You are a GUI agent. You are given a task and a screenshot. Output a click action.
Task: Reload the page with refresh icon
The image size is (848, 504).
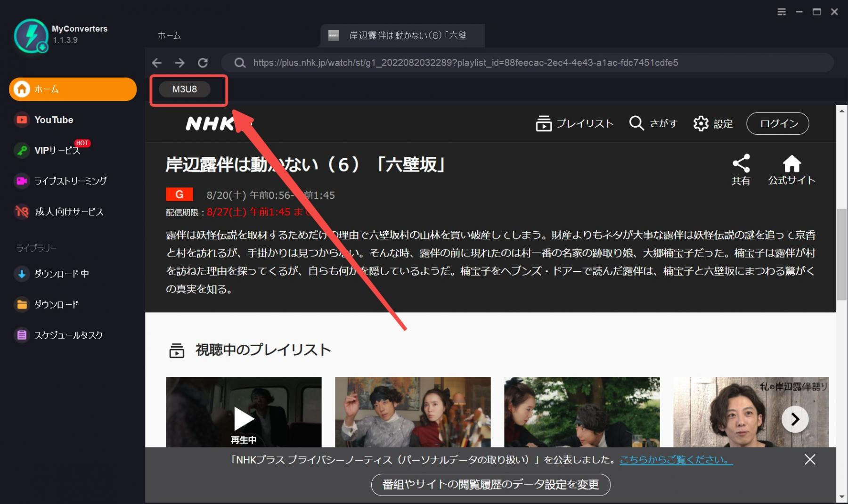pyautogui.click(x=203, y=63)
